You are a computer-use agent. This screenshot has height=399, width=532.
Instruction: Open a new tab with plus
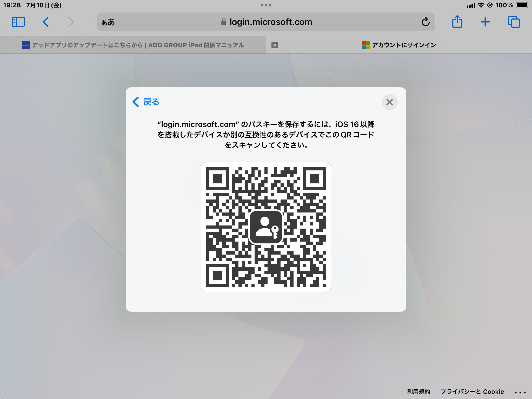pyautogui.click(x=485, y=22)
